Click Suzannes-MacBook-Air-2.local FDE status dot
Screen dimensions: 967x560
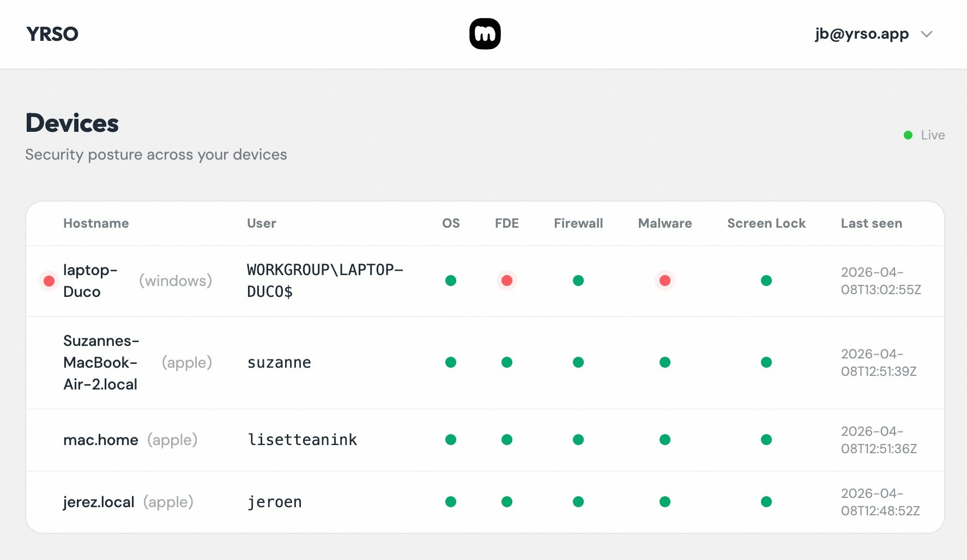pos(507,362)
